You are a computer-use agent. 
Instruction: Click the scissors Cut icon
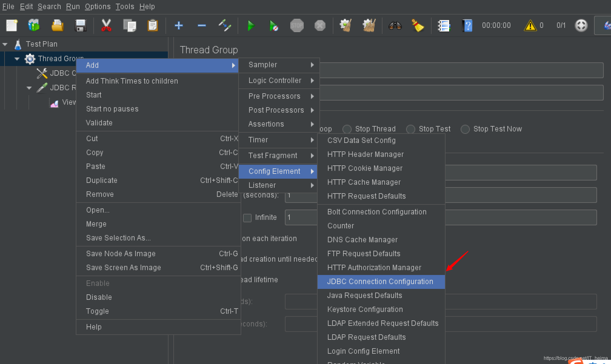pyautogui.click(x=106, y=26)
